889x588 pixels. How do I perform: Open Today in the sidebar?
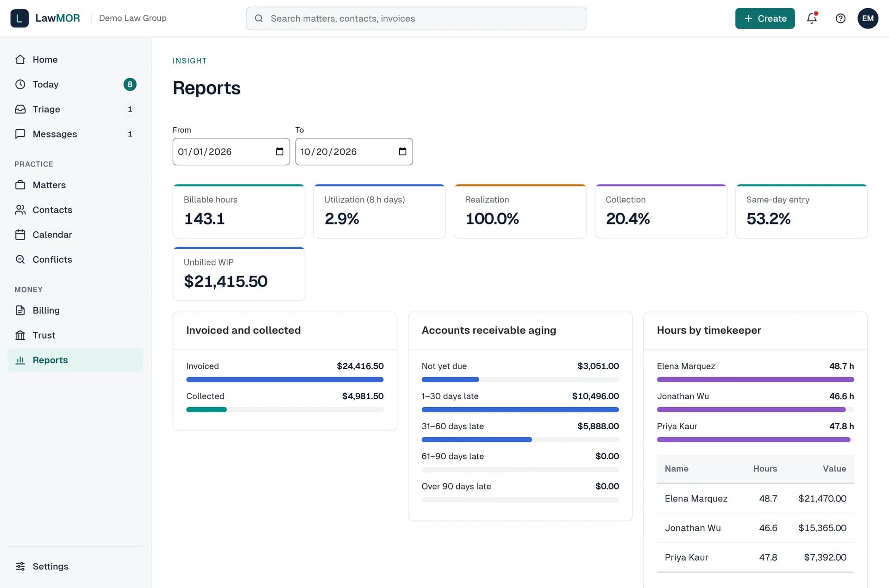pos(75,84)
